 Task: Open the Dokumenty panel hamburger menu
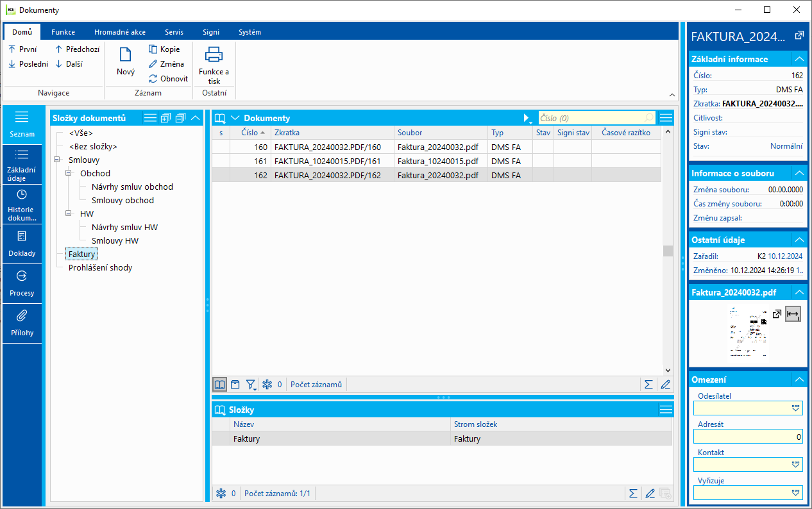pos(666,118)
